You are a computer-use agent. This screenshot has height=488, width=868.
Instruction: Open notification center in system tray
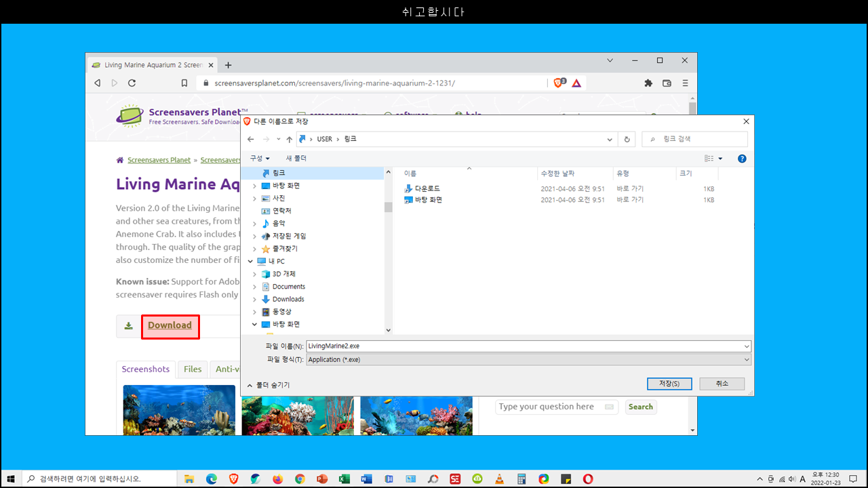pos(853,479)
